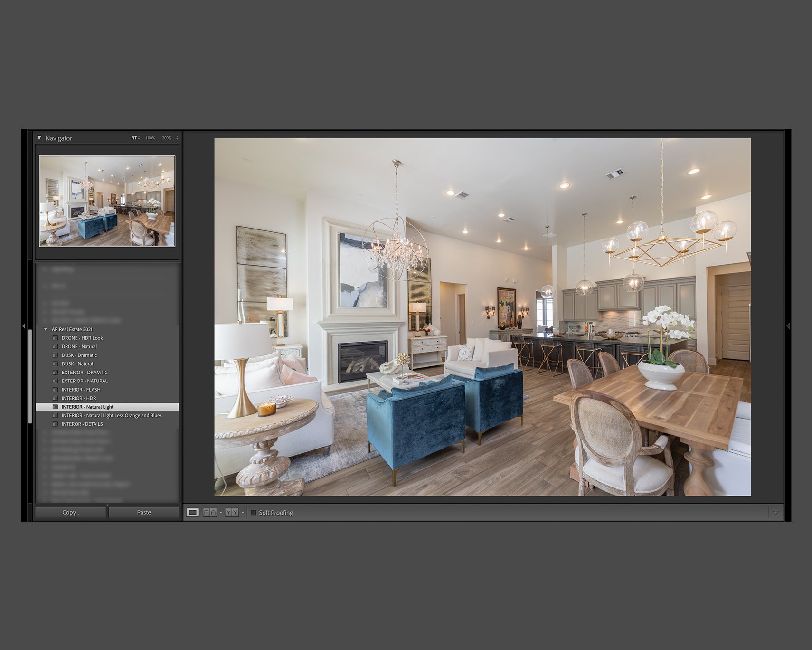Open Before/After view options dropdown arrow
812x650 pixels.
pos(243,512)
